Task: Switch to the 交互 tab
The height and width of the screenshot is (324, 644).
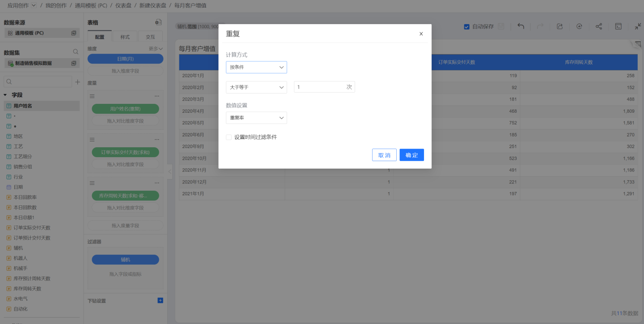Action: [150, 37]
